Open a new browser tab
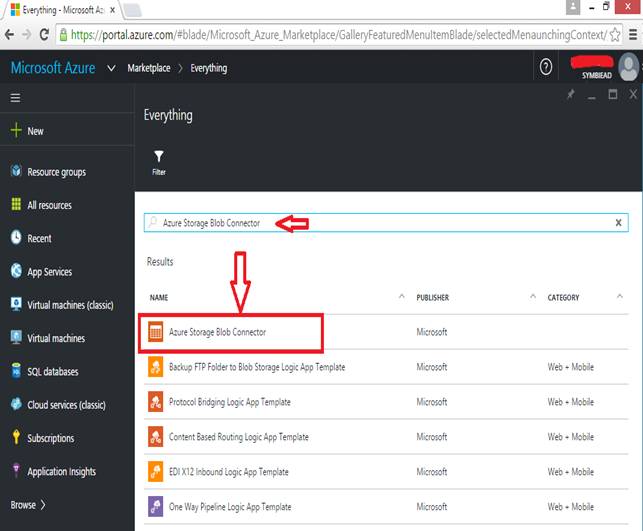This screenshot has width=643, height=531. click(133, 11)
